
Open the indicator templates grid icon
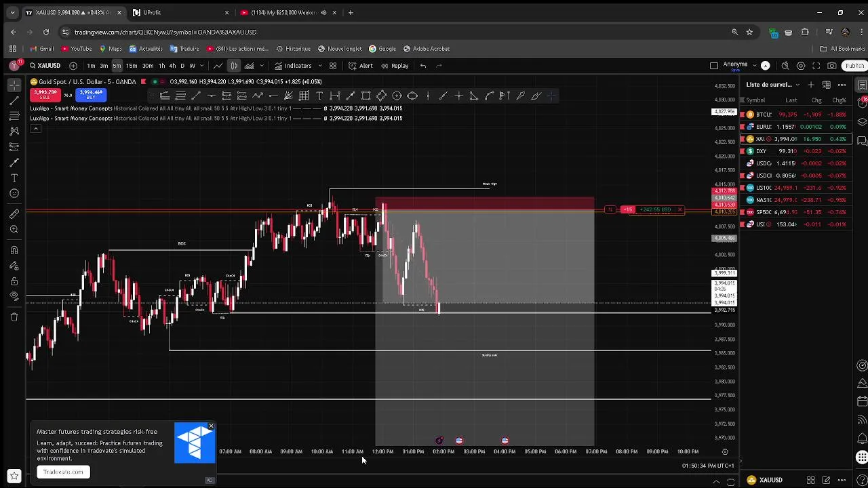(333, 66)
